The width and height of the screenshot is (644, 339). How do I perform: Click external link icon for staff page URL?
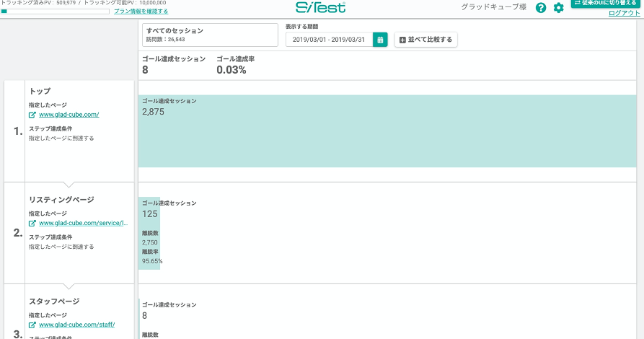32,325
